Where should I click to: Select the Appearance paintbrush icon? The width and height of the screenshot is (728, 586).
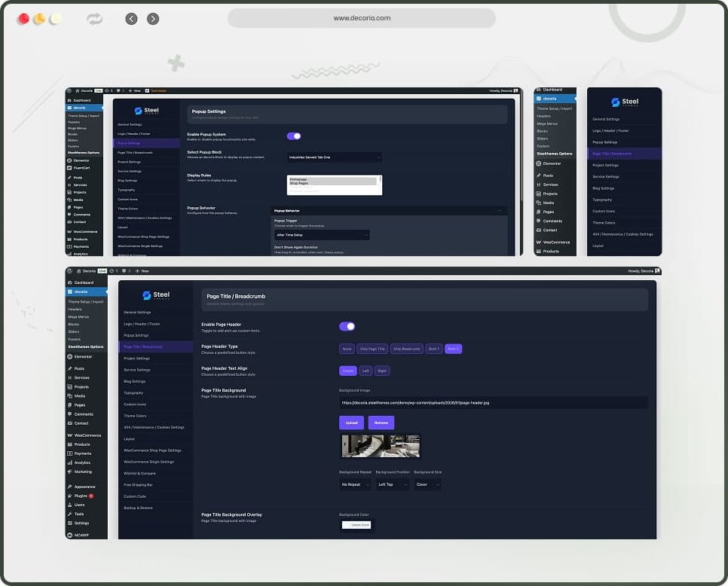pyautogui.click(x=69, y=486)
